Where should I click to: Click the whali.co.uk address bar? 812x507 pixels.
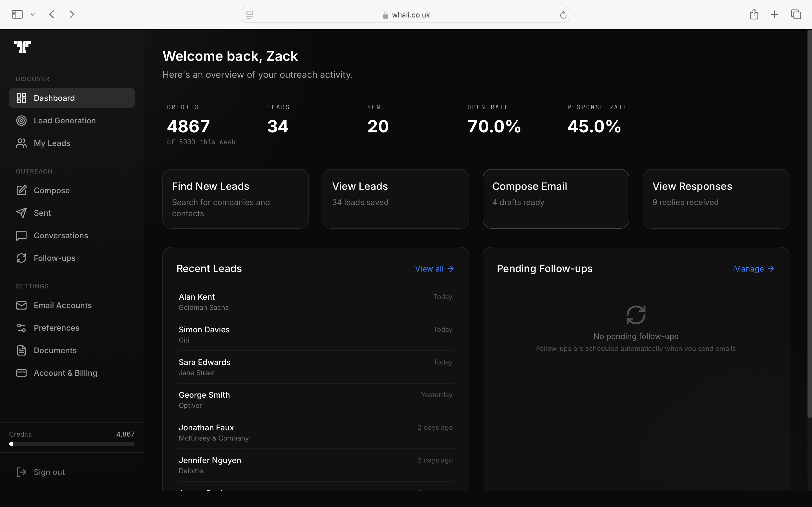(405, 15)
